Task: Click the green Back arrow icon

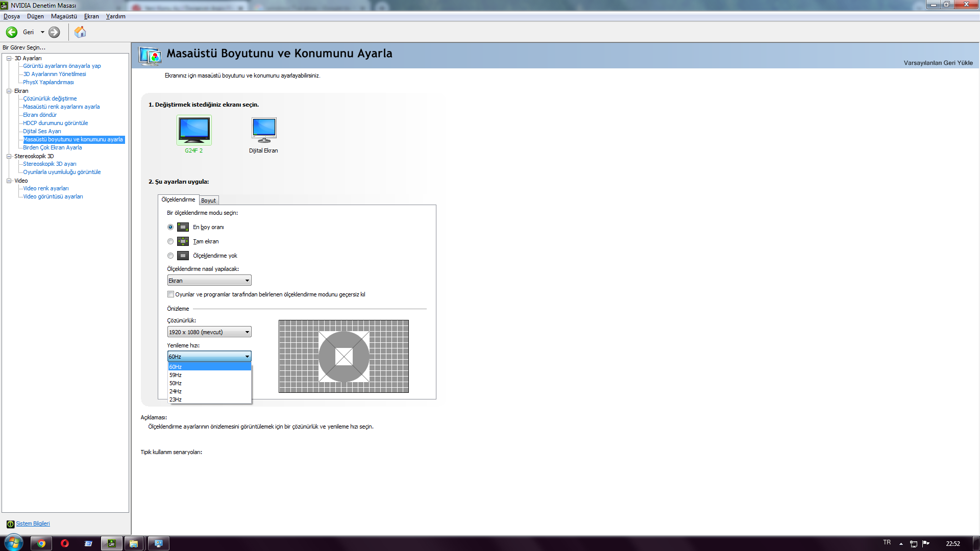Action: pyautogui.click(x=12, y=32)
